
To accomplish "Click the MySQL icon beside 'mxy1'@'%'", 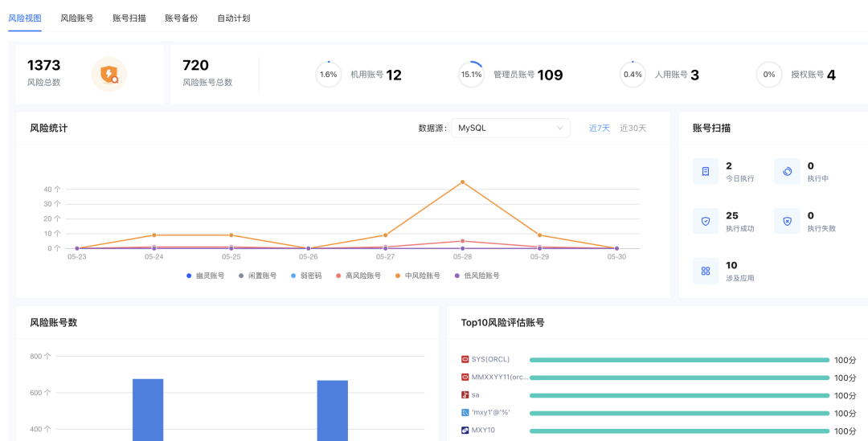I will click(465, 413).
